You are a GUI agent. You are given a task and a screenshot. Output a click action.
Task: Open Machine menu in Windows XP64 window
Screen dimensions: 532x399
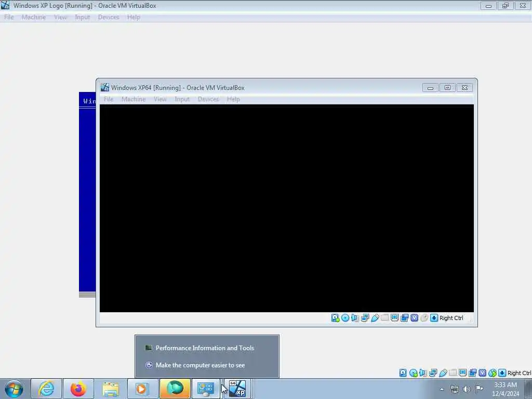134,99
